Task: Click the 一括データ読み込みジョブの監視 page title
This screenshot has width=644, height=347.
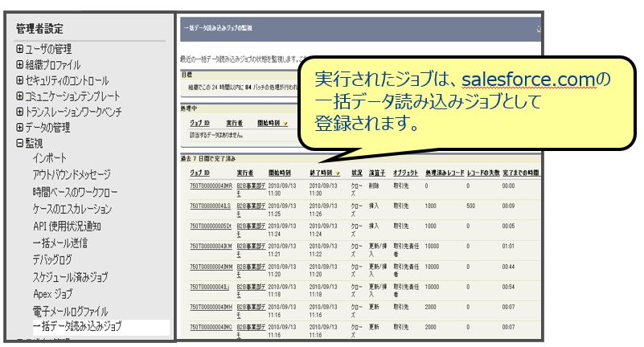Action: click(x=218, y=28)
